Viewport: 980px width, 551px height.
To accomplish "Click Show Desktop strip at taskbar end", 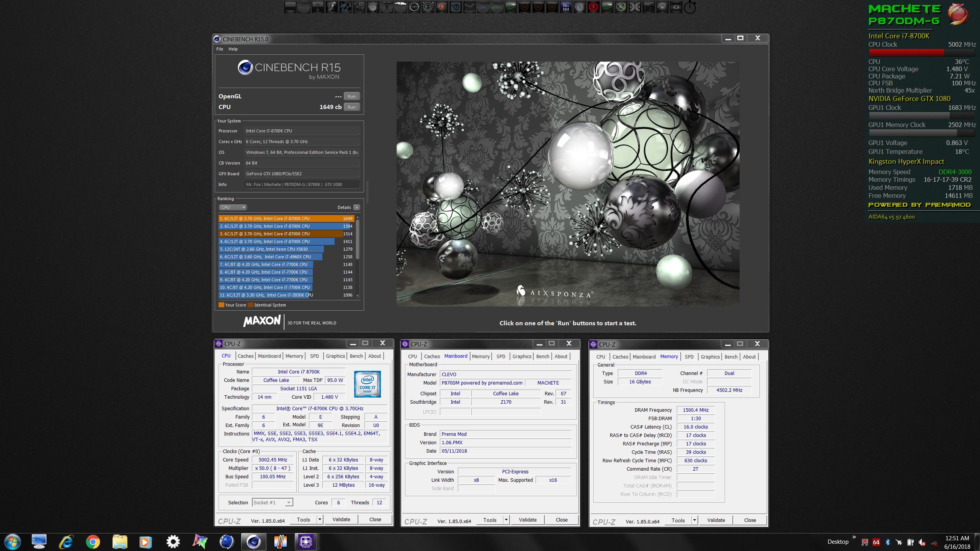I will pos(978,542).
